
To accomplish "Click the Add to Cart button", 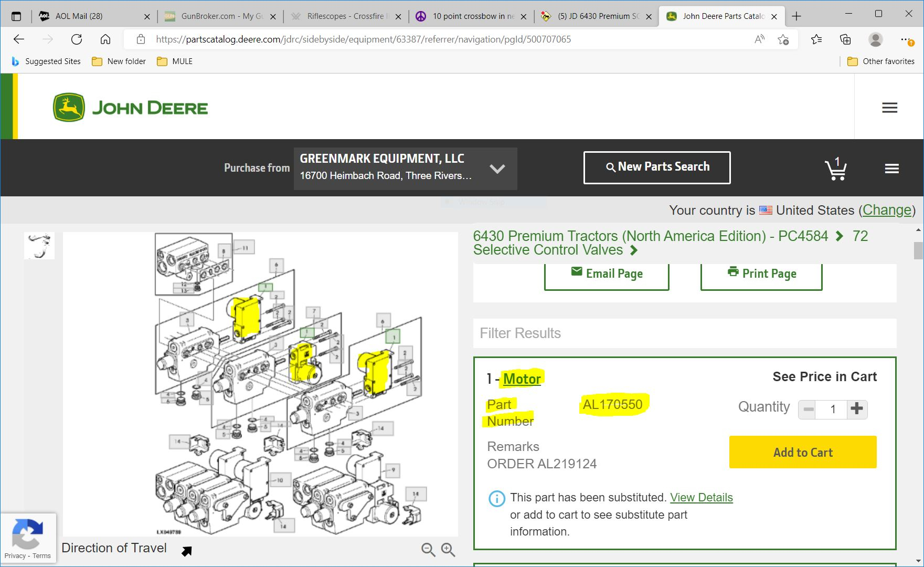I will (802, 452).
